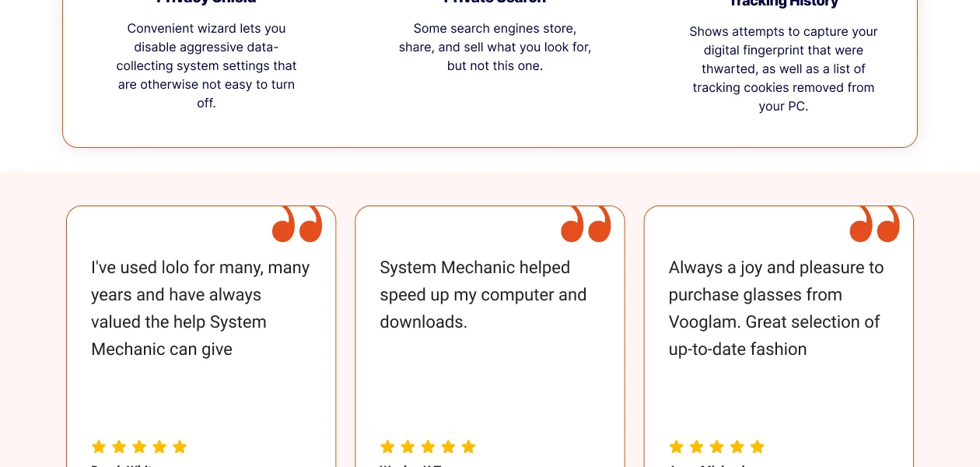Image resolution: width=980 pixels, height=467 pixels.
Task: Click the fifth star under the Vooglam review
Action: (758, 447)
